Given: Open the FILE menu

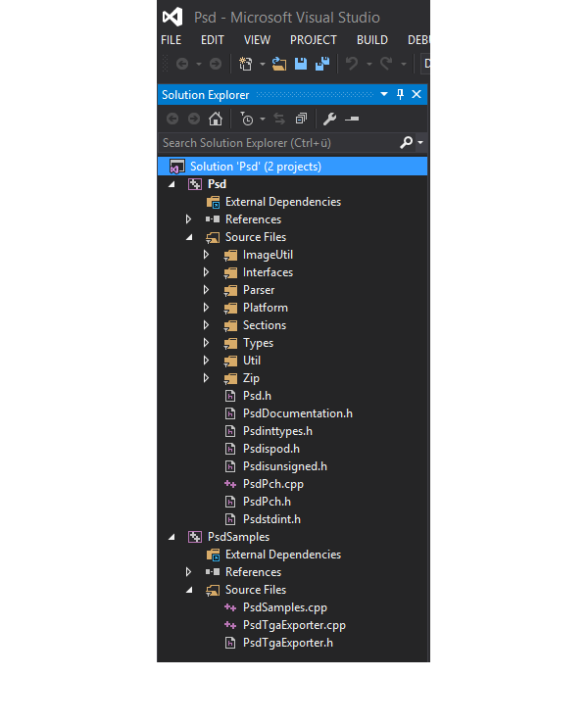Looking at the screenshot, I should coord(171,40).
